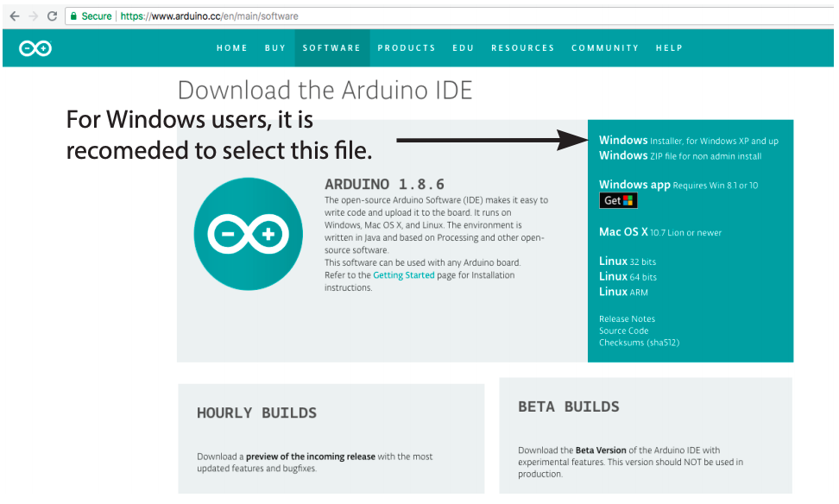
Task: Open the Source Code link
Action: click(623, 331)
